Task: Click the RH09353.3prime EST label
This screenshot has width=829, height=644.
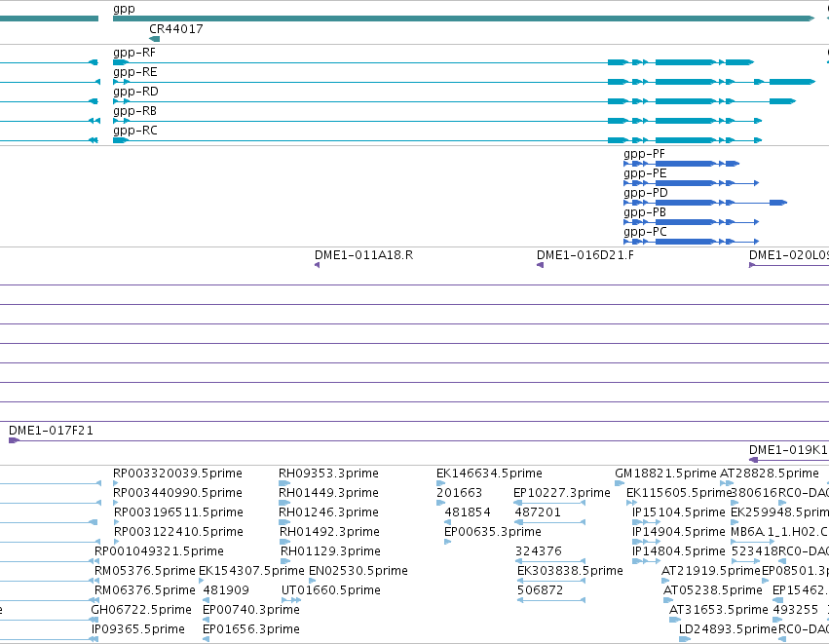Action: click(x=328, y=474)
